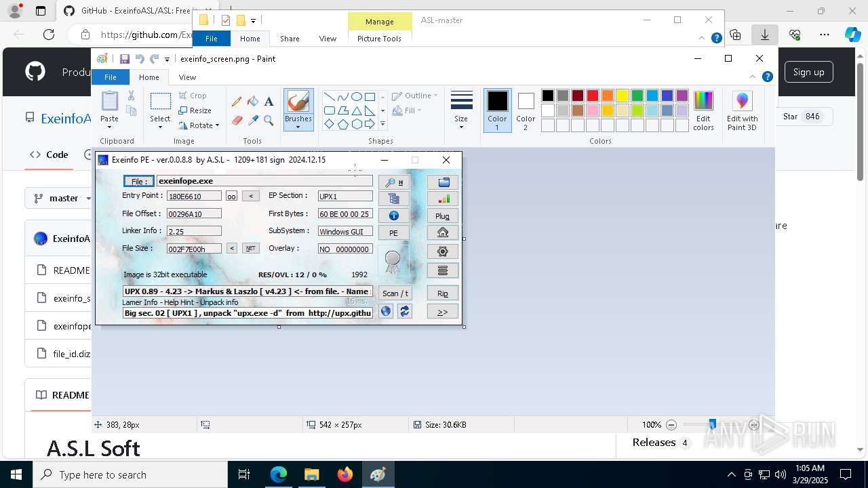Select the Magnifier tool
The image size is (868, 488).
tap(269, 121)
